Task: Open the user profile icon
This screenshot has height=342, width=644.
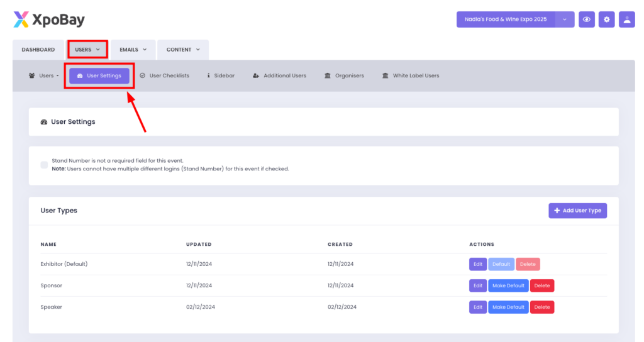Action: click(626, 19)
